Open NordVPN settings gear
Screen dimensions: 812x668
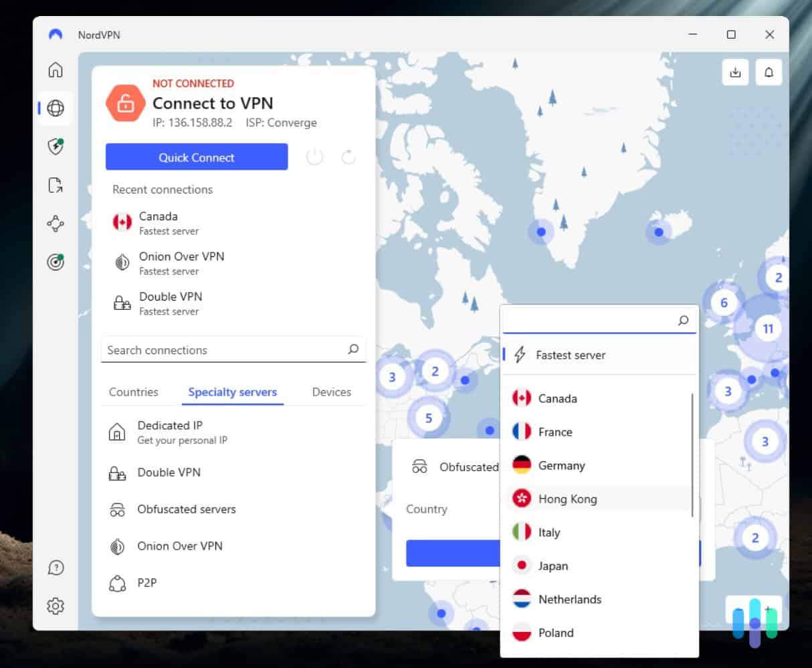[x=56, y=606]
